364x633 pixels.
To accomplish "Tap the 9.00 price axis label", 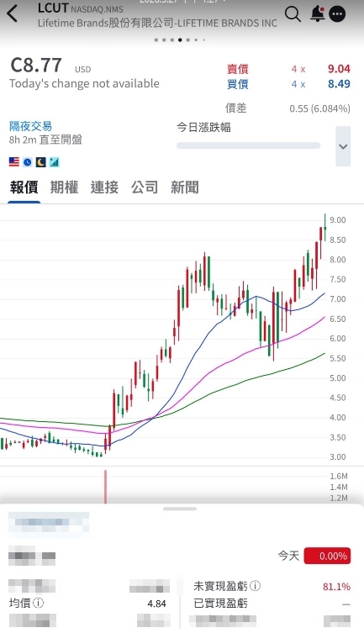I will pos(338,220).
